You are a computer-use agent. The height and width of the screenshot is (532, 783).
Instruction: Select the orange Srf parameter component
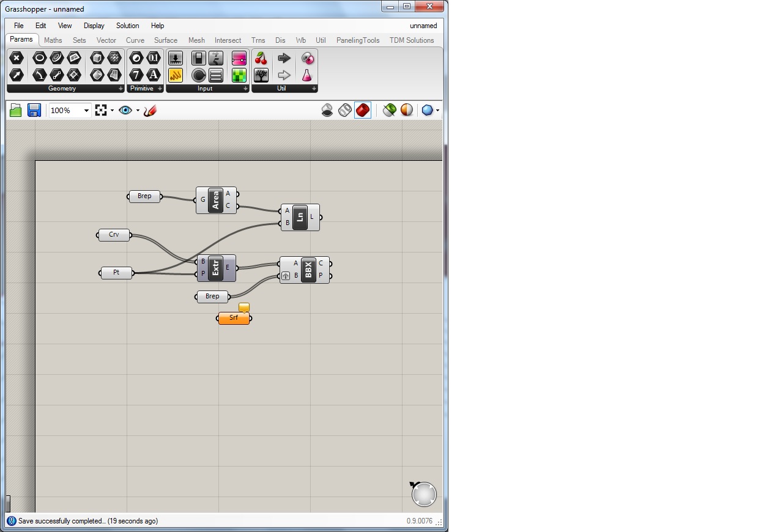pos(234,318)
